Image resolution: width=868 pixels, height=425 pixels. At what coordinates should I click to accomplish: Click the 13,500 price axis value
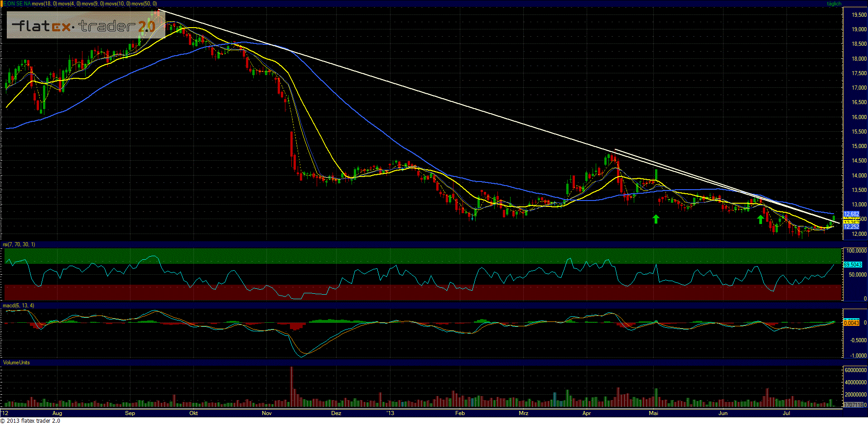(859, 190)
